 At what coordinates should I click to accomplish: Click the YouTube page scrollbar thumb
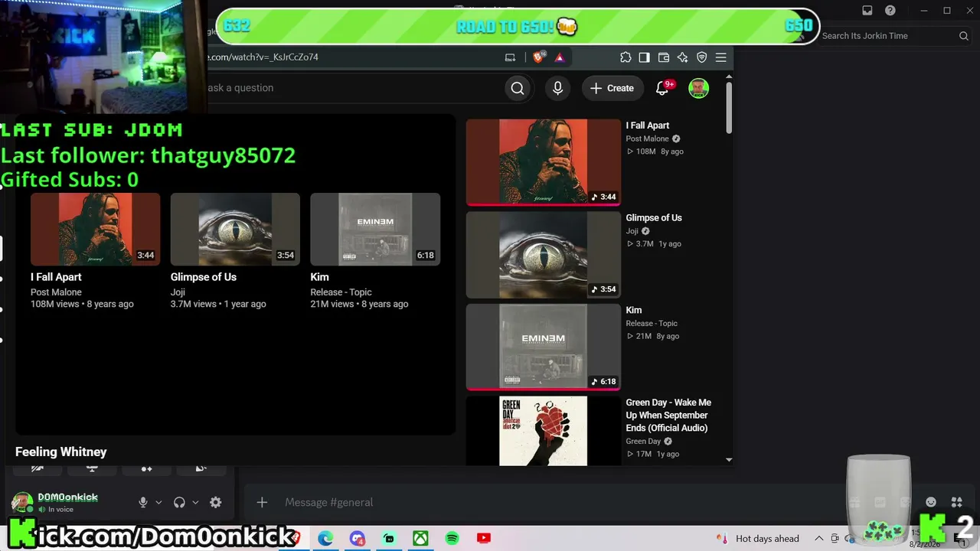[729, 107]
